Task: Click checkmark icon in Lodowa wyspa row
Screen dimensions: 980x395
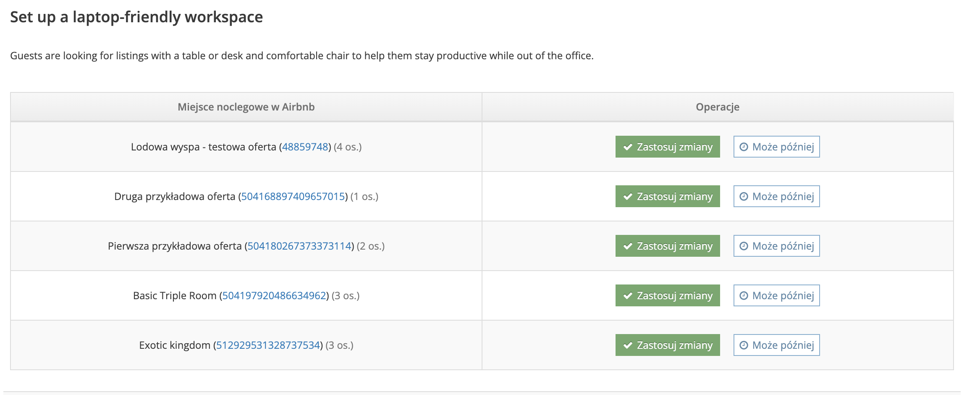Action: coord(628,147)
